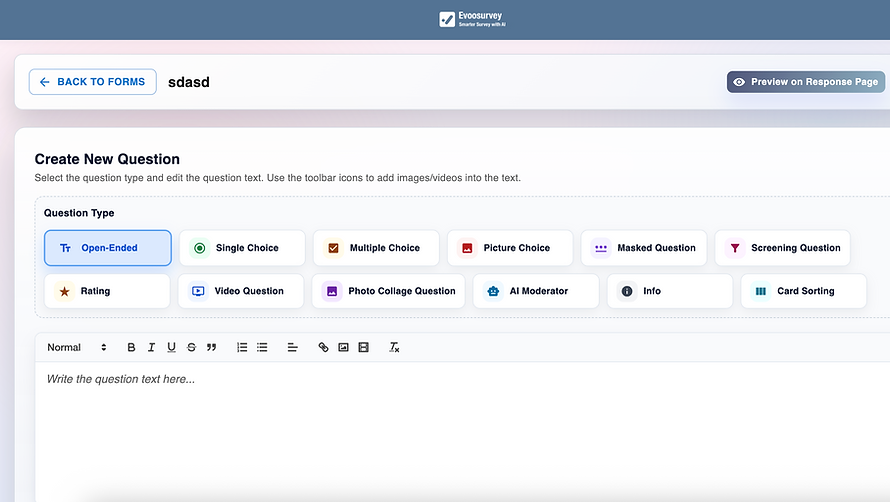This screenshot has height=502, width=890.
Task: Click into the question text editor
Action: pyautogui.click(x=463, y=432)
